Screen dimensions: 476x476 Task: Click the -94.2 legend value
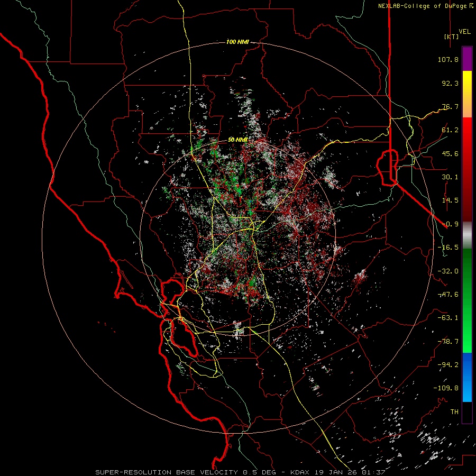click(448, 365)
